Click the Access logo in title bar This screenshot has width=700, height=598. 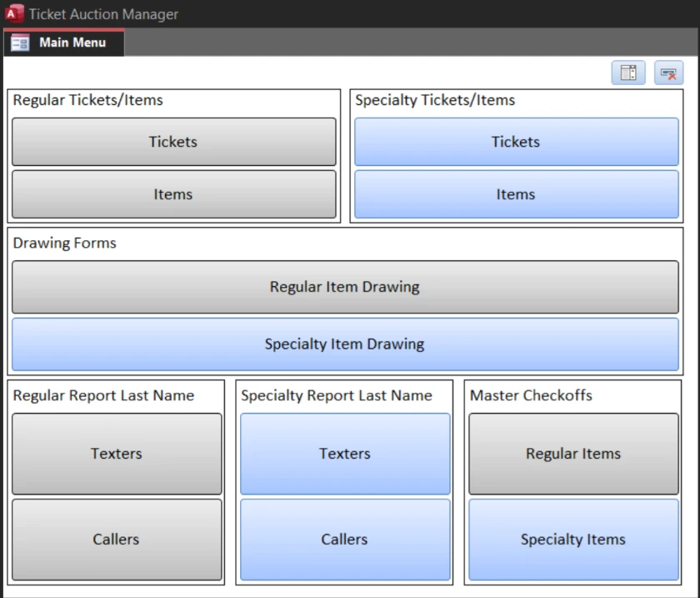(x=13, y=13)
